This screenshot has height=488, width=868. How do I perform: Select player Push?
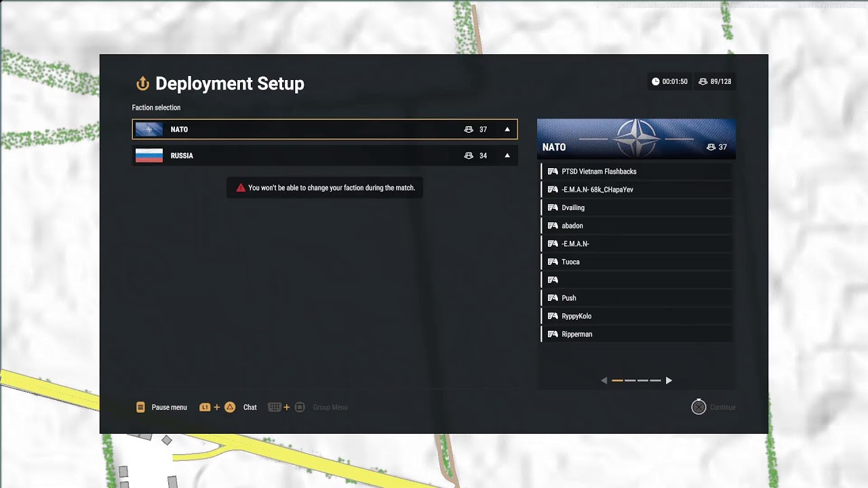point(636,298)
